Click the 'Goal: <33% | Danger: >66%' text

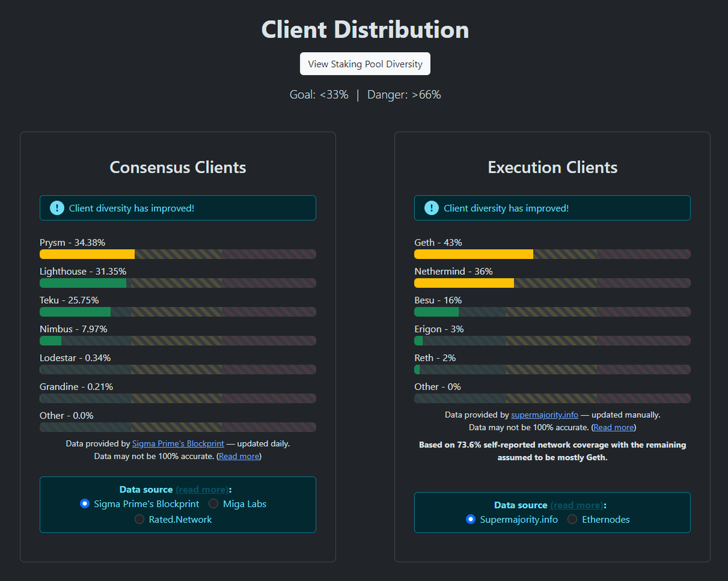pos(365,95)
